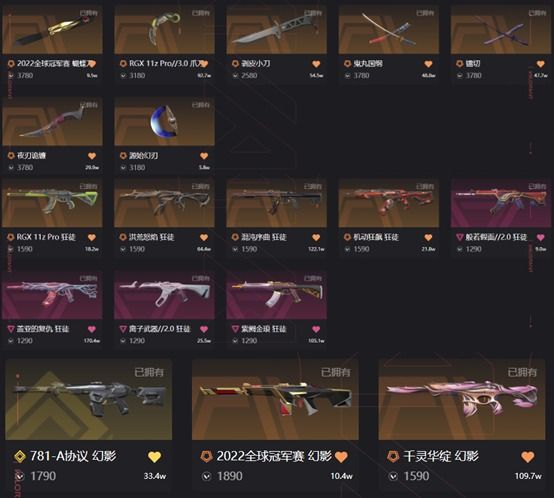Image resolution: width=554 pixels, height=498 pixels.
Task: Click the yellow tier icon beside 781-A协议 幻影
Action: pos(19,456)
